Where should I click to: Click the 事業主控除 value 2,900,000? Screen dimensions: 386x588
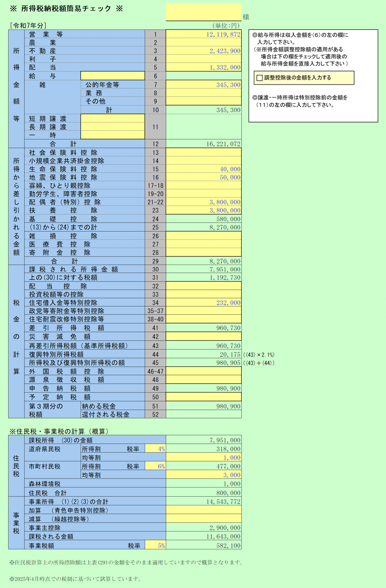(204, 528)
